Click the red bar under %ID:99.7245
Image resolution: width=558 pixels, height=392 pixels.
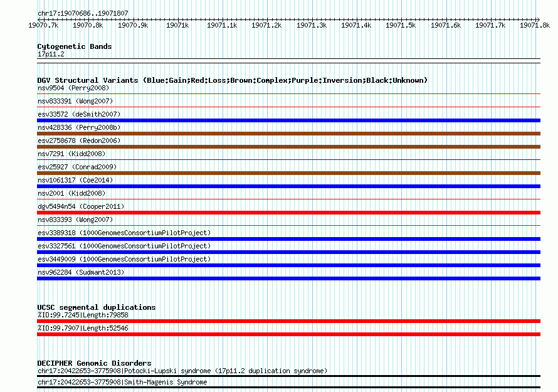click(288, 321)
